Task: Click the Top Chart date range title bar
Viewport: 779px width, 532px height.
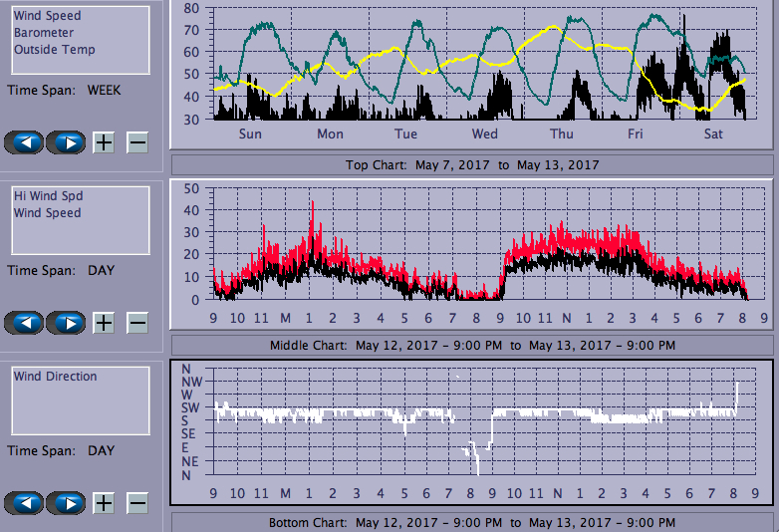Action: pos(472,164)
